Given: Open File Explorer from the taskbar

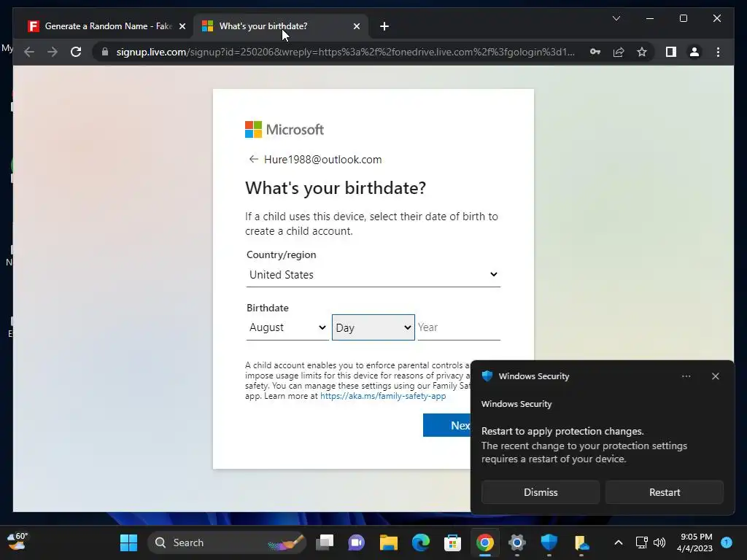Looking at the screenshot, I should pyautogui.click(x=388, y=542).
